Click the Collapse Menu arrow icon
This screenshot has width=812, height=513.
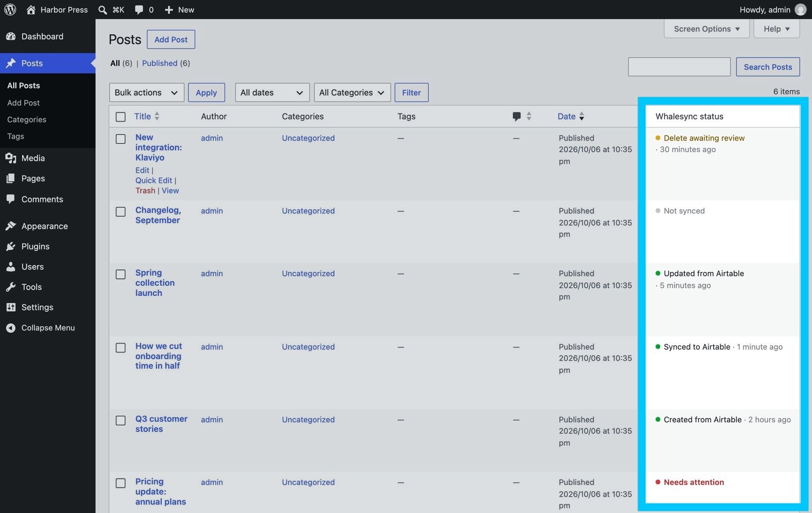11,328
